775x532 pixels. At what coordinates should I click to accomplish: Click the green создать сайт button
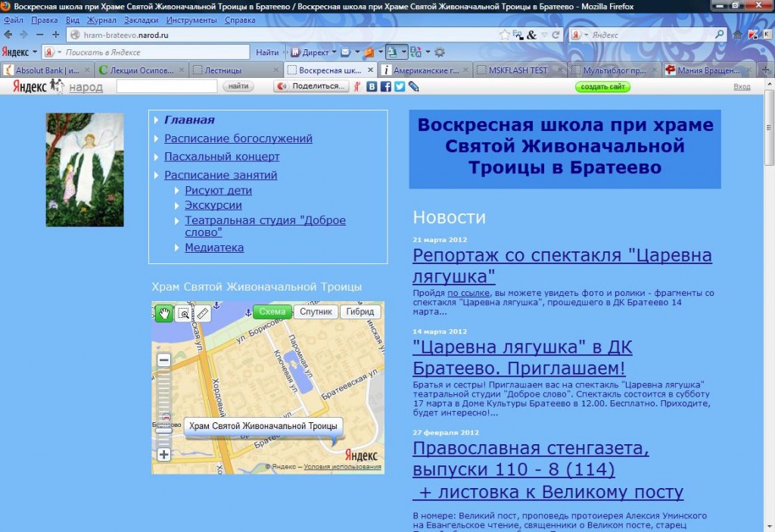[602, 86]
